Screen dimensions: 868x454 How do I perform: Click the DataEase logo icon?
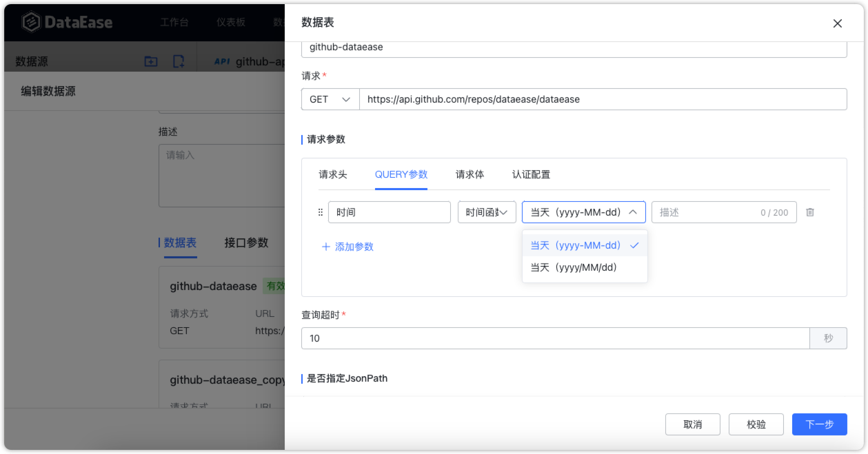(x=30, y=21)
